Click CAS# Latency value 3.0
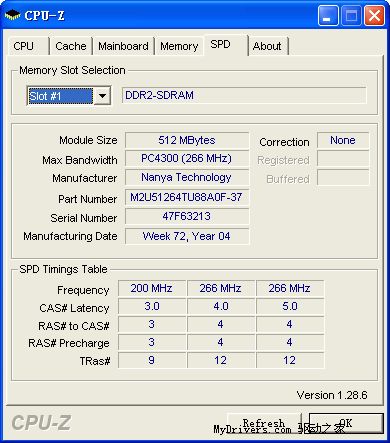Viewport: 390px width, 443px height. click(x=152, y=306)
